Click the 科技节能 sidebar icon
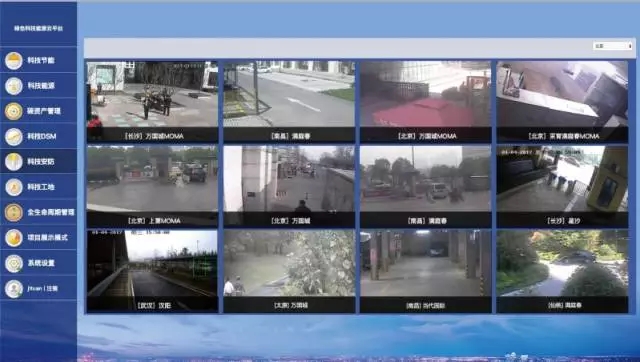 [13, 61]
